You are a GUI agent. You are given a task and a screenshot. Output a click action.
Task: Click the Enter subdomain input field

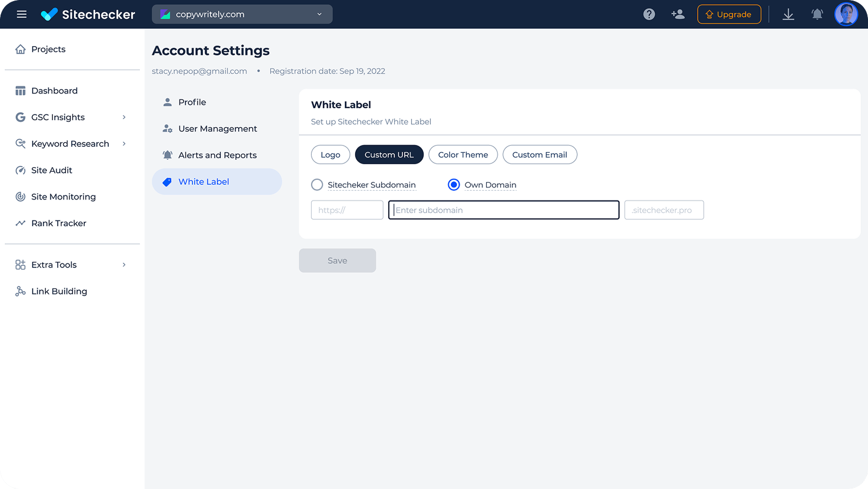coord(504,210)
